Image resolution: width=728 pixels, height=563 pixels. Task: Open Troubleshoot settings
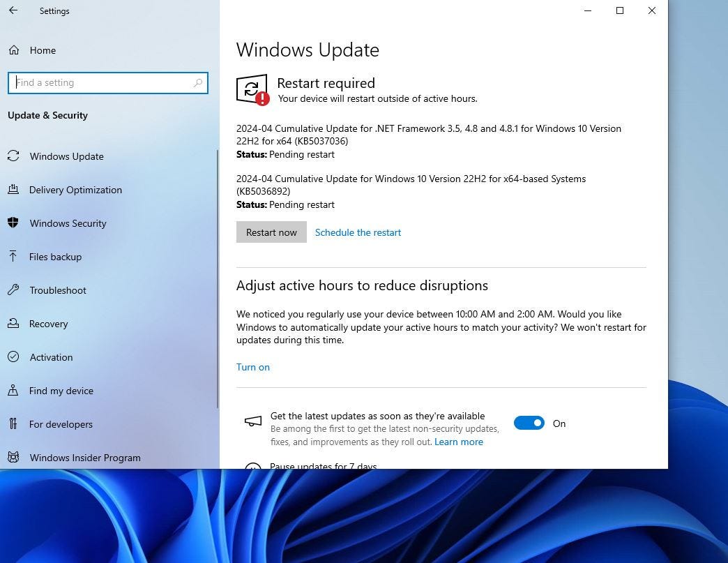(58, 290)
